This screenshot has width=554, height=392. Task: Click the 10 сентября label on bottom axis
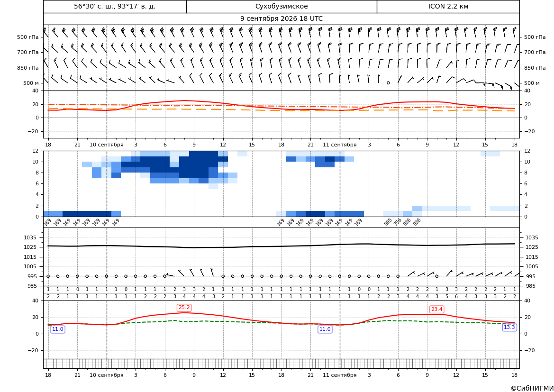tap(106, 375)
